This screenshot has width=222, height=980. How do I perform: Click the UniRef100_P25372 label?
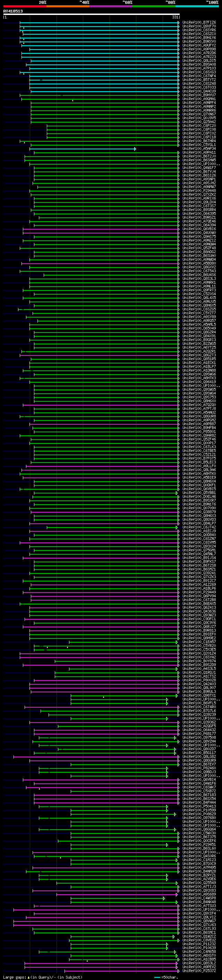(199, 971)
